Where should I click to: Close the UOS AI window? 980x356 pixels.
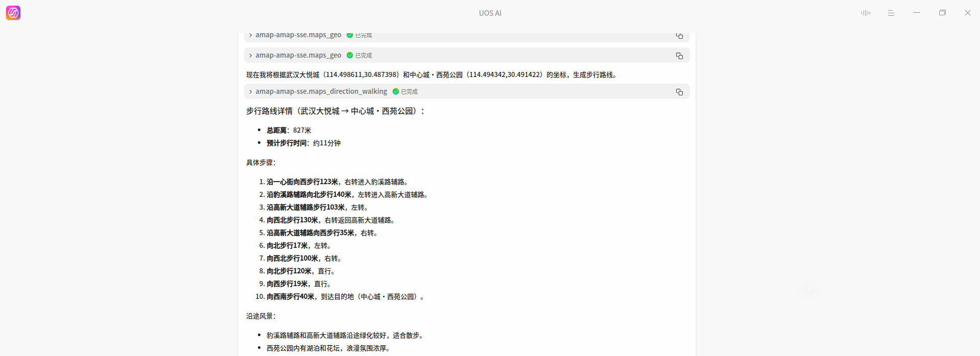[x=968, y=13]
